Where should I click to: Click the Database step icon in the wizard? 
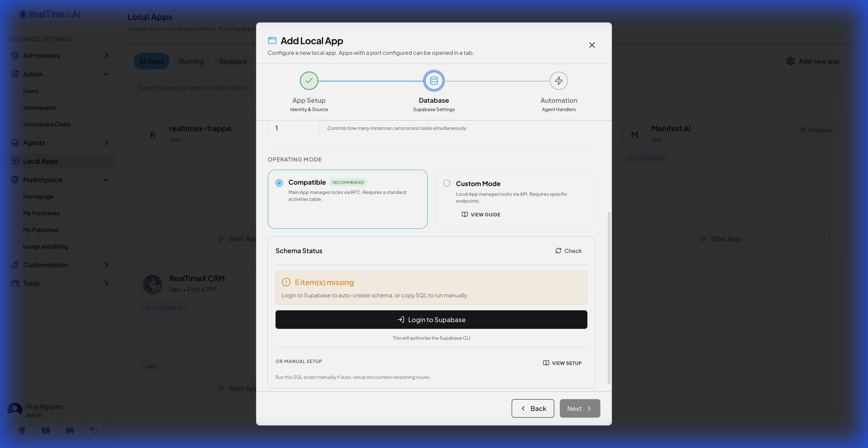tap(434, 81)
